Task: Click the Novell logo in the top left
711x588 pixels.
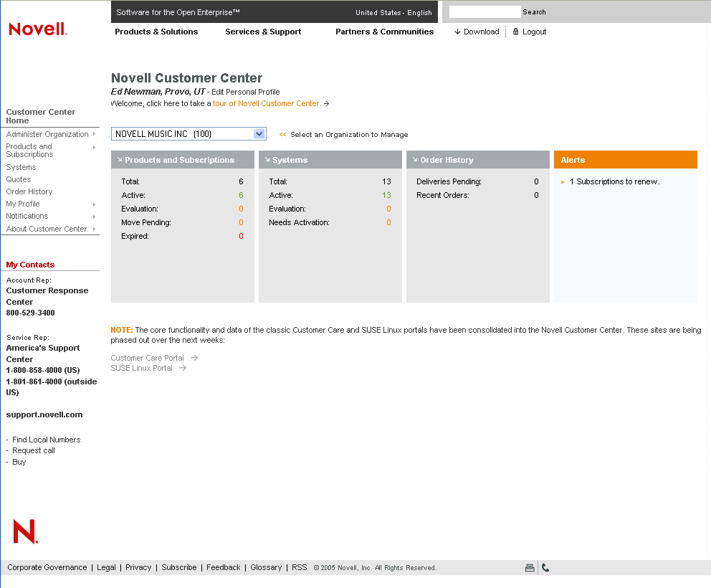Action: 37,29
